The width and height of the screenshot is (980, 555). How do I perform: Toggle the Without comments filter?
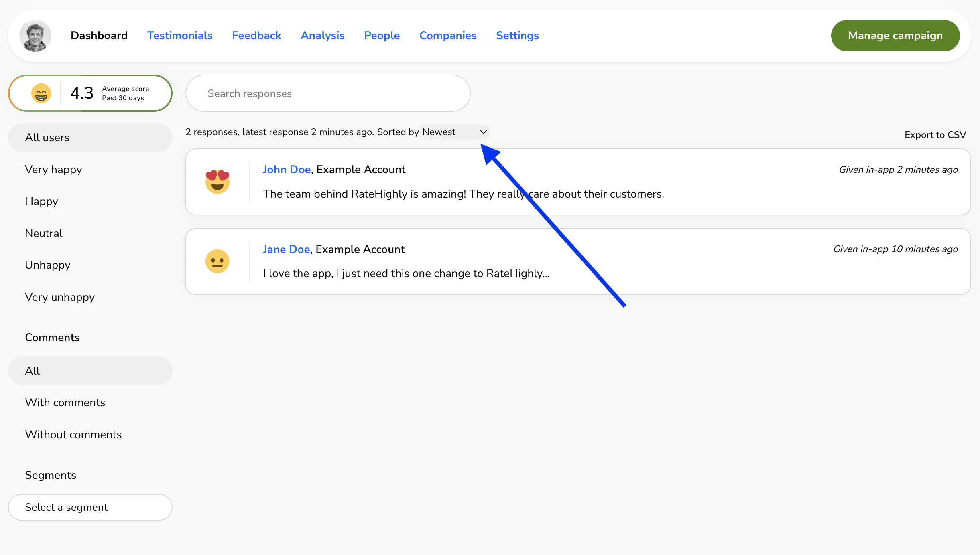[x=73, y=434]
